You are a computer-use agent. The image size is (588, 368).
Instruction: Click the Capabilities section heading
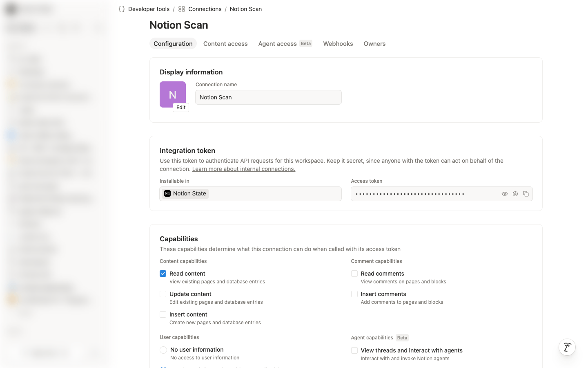(179, 239)
